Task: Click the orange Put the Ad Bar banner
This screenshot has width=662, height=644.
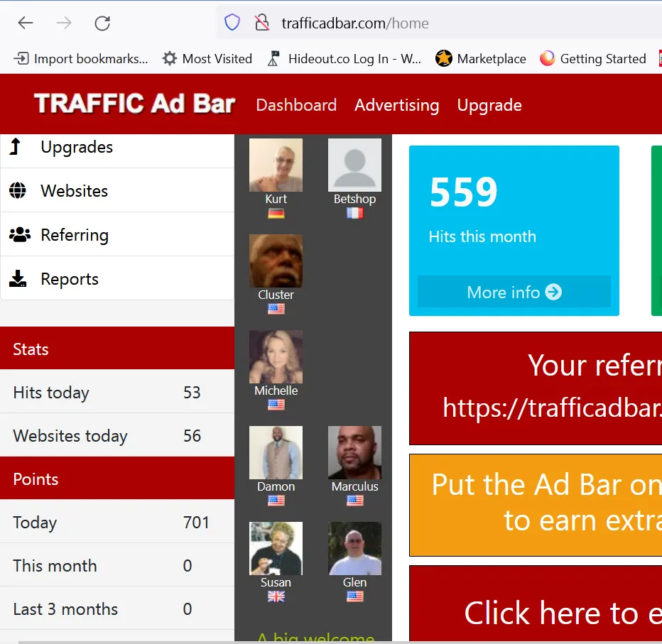Action: [536, 505]
